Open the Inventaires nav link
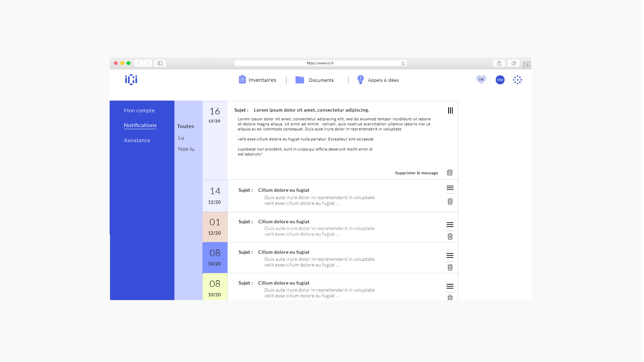The height and width of the screenshot is (362, 644). point(262,80)
